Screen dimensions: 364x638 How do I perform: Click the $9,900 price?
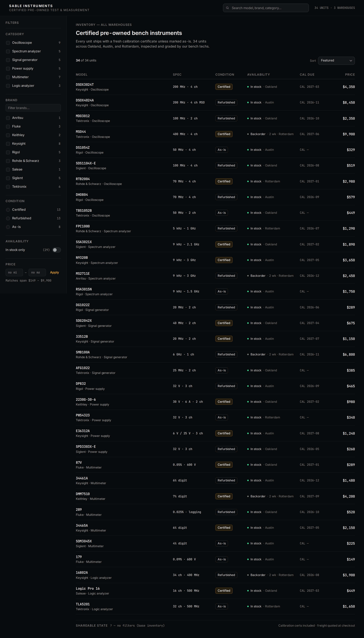click(349, 134)
